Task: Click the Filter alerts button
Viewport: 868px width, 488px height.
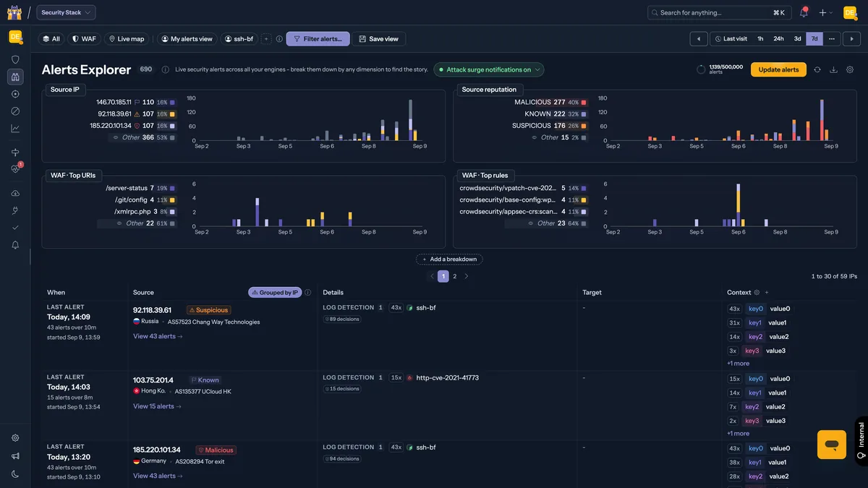Action: 318,39
